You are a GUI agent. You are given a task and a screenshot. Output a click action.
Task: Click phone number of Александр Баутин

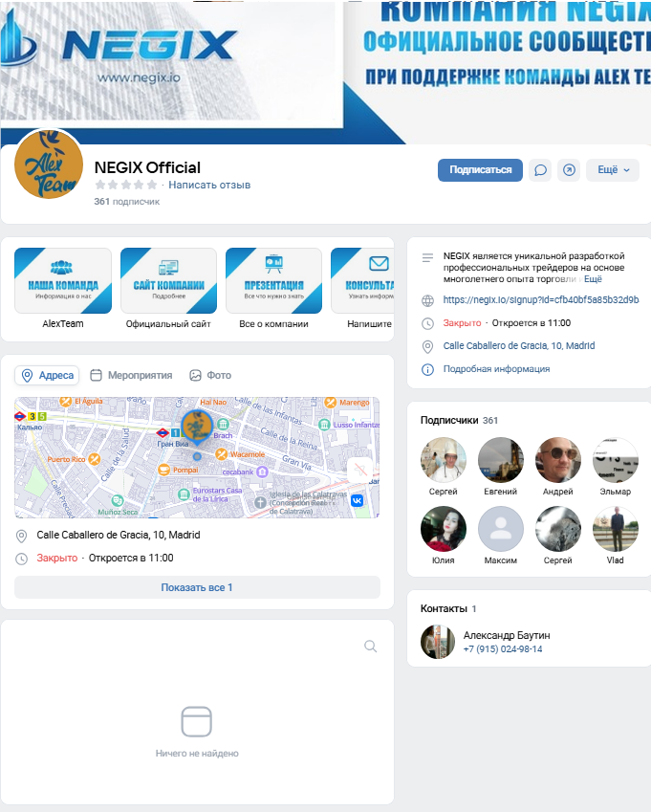[x=502, y=649]
